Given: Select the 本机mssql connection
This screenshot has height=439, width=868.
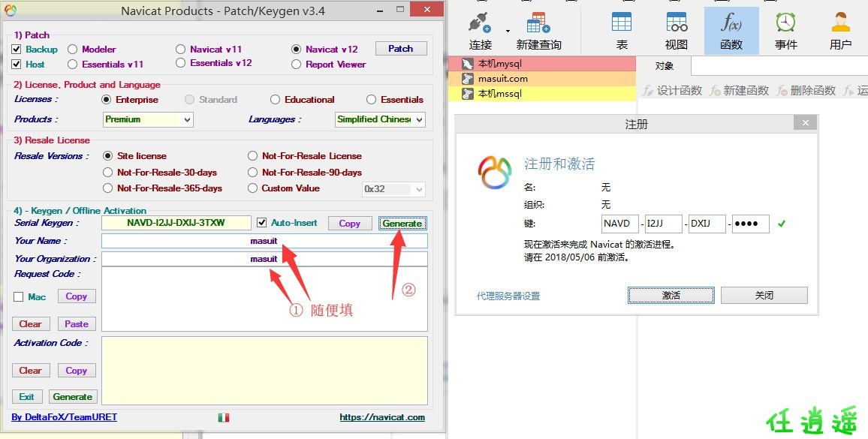Looking at the screenshot, I should [542, 94].
